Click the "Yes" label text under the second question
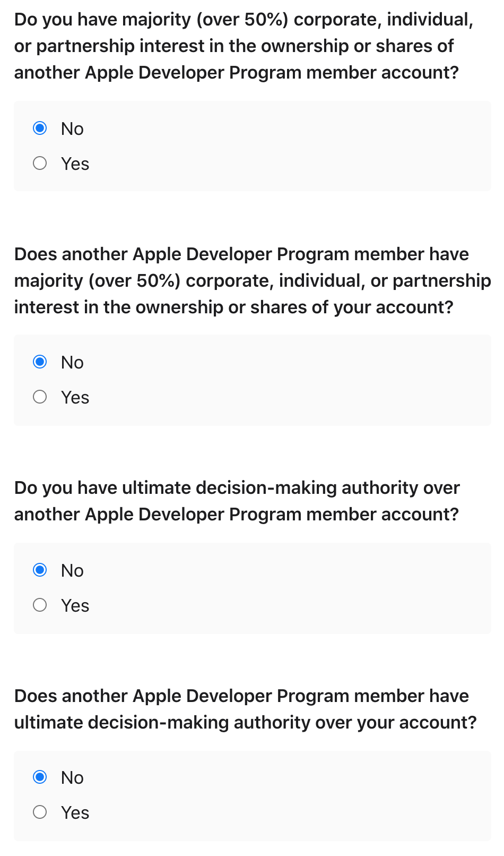Image resolution: width=504 pixels, height=856 pixels. [75, 397]
